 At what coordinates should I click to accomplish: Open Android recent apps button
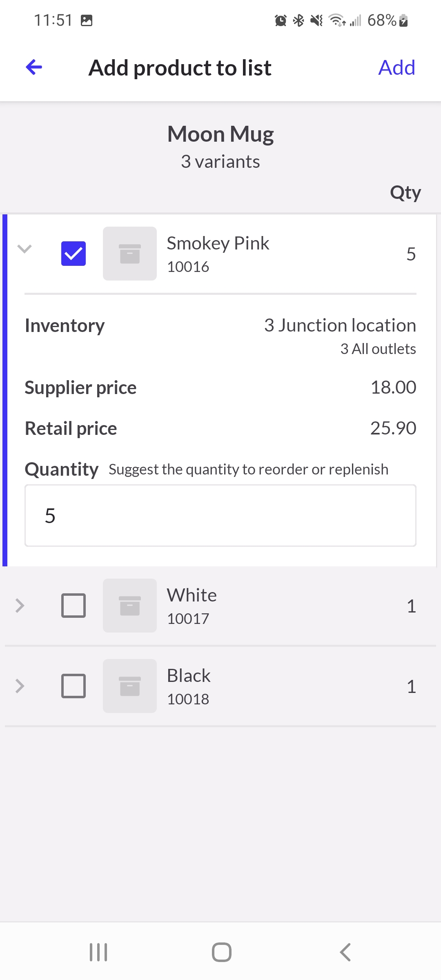pyautogui.click(x=98, y=952)
